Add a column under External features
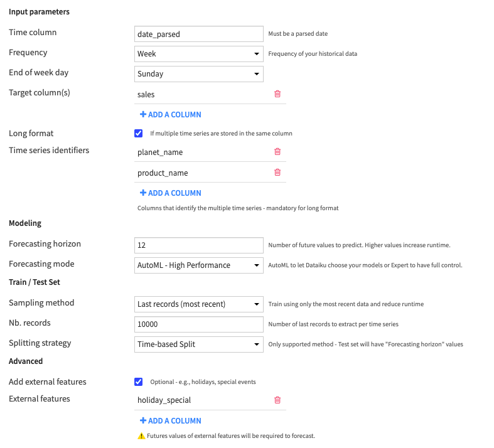The image size is (494, 448). tap(171, 421)
